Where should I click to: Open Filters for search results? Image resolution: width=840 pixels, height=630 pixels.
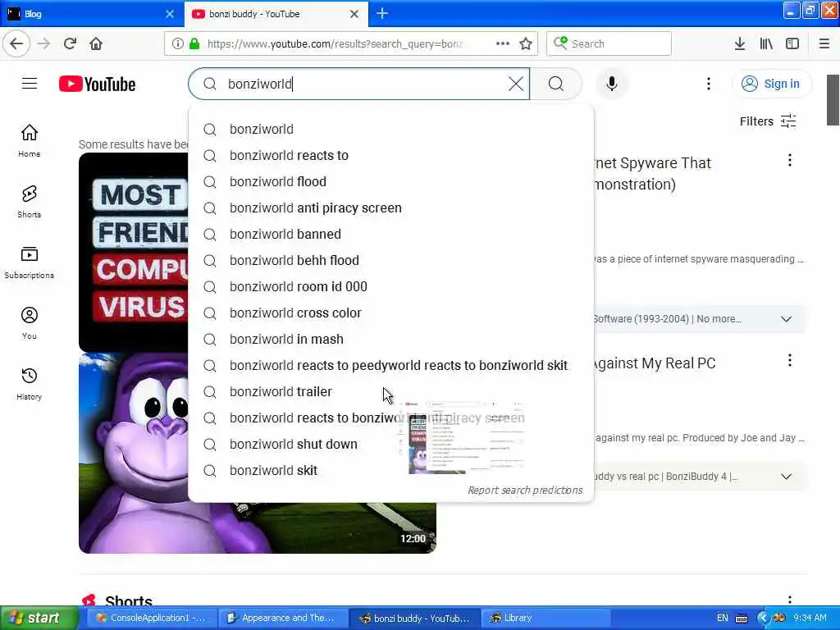point(768,121)
